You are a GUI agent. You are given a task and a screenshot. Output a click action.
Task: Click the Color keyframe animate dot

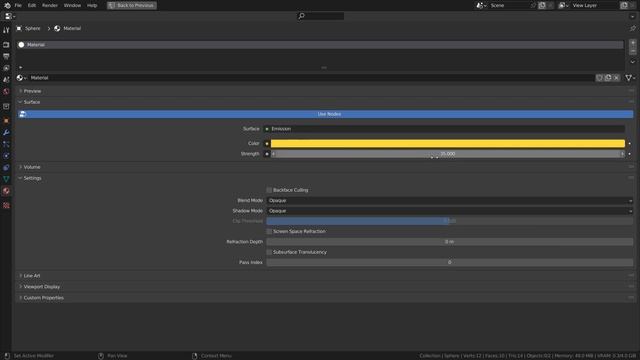(629, 143)
